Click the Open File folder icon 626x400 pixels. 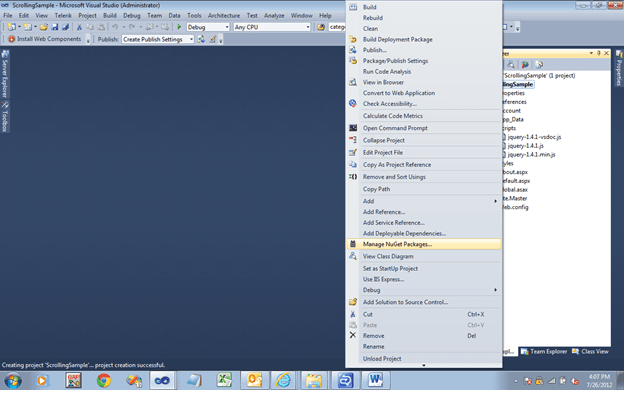tap(44, 27)
